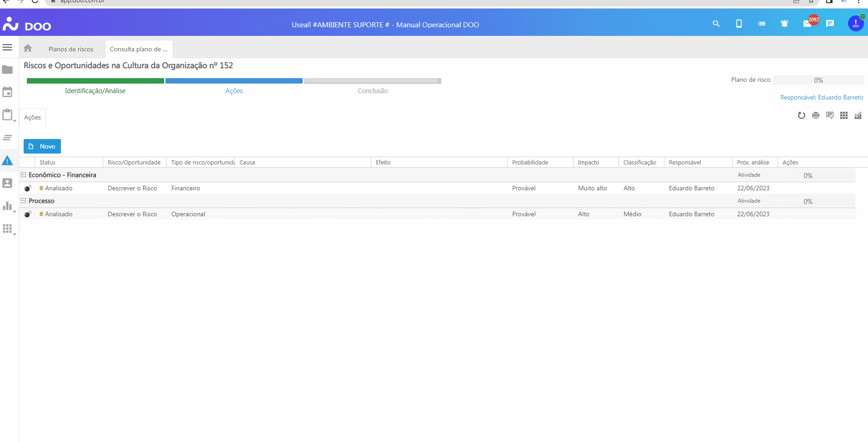The width and height of the screenshot is (868, 442).
Task: Toggle the hamburger sidebar menu
Action: click(x=7, y=47)
